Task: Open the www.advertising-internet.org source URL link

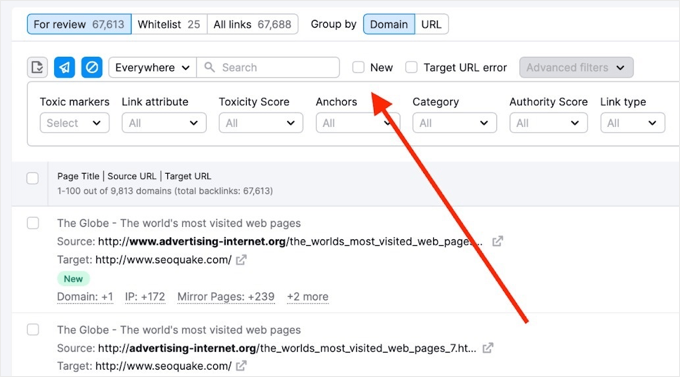Action: pos(290,241)
